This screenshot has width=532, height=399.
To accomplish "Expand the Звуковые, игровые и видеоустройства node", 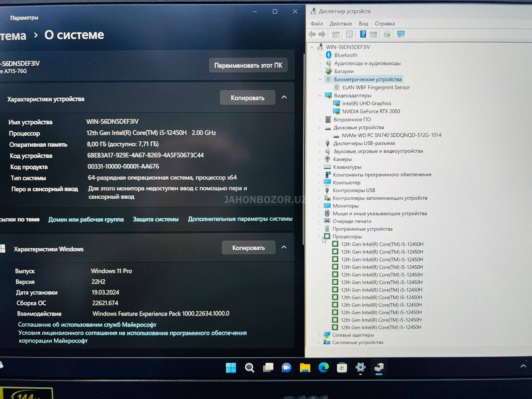I will click(x=319, y=151).
